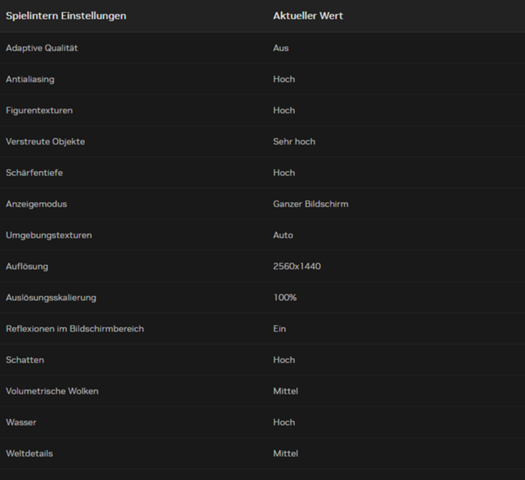Select the Schatten setting row
The height and width of the screenshot is (480, 525).
pyautogui.click(x=262, y=360)
